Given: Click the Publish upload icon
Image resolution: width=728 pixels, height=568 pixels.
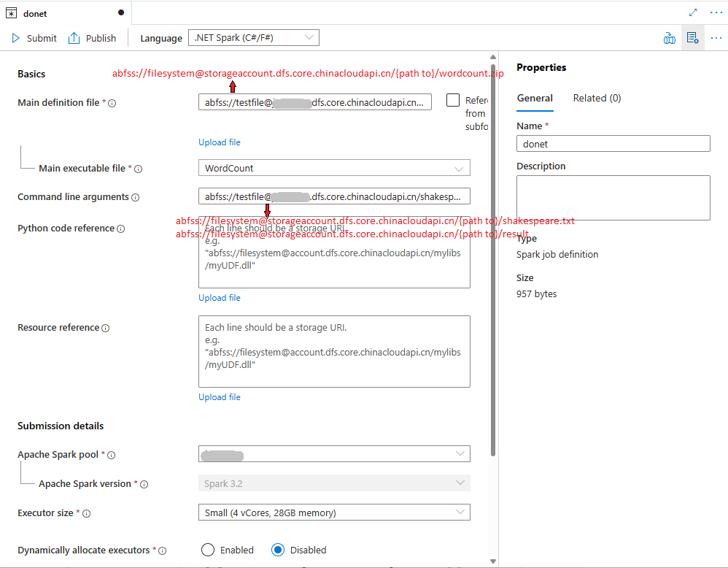Looking at the screenshot, I should (x=74, y=38).
